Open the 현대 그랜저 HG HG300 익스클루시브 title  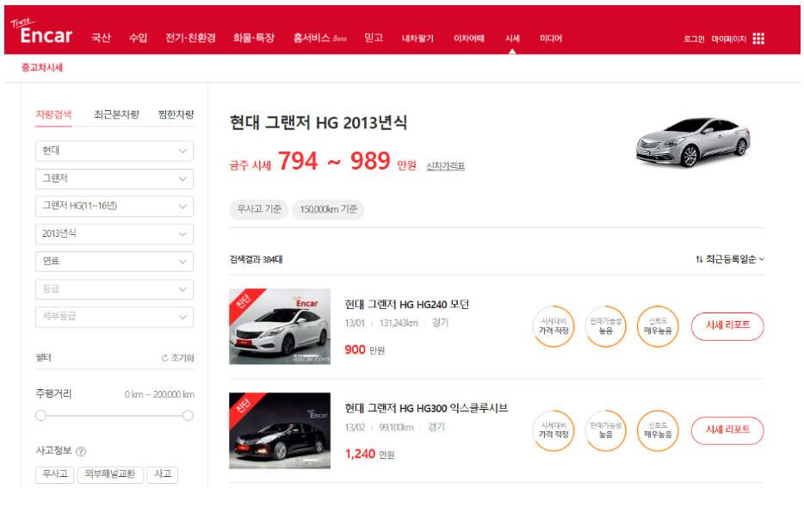tap(426, 408)
